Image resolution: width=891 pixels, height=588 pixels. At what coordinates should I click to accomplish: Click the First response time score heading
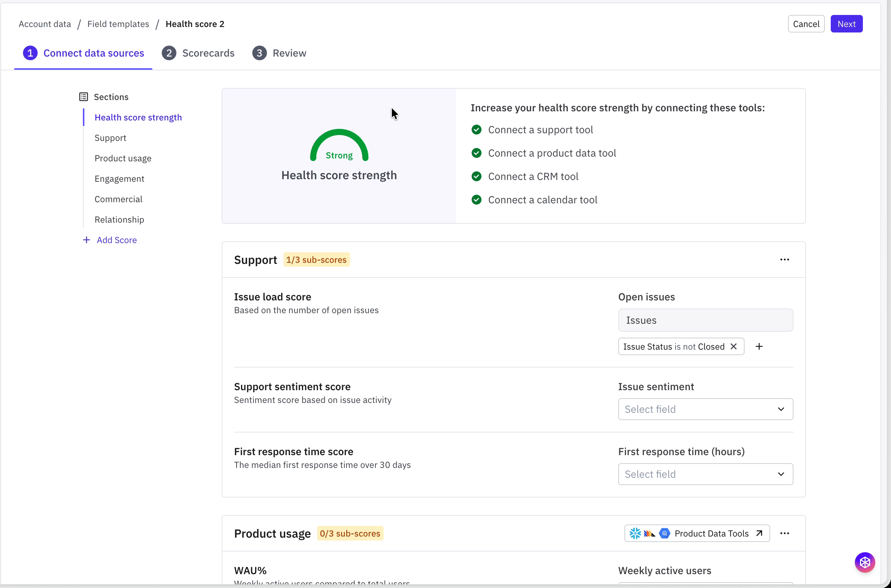294,451
